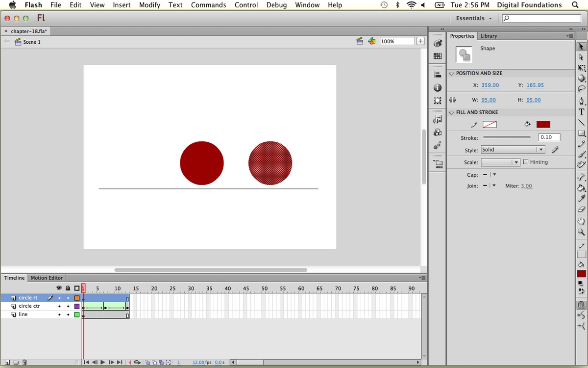This screenshot has width=588, height=368.
Task: Pick the Paint Bucket tool
Action: coord(581,187)
